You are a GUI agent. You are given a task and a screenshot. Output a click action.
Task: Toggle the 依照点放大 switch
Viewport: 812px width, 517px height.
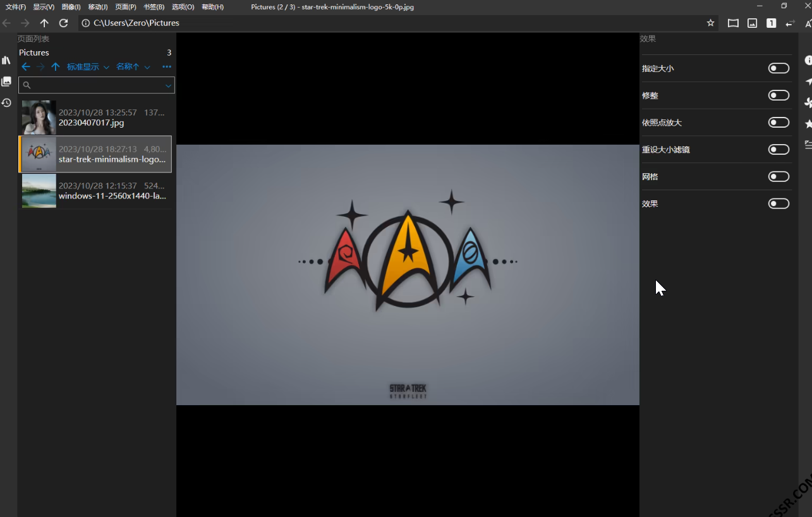779,123
